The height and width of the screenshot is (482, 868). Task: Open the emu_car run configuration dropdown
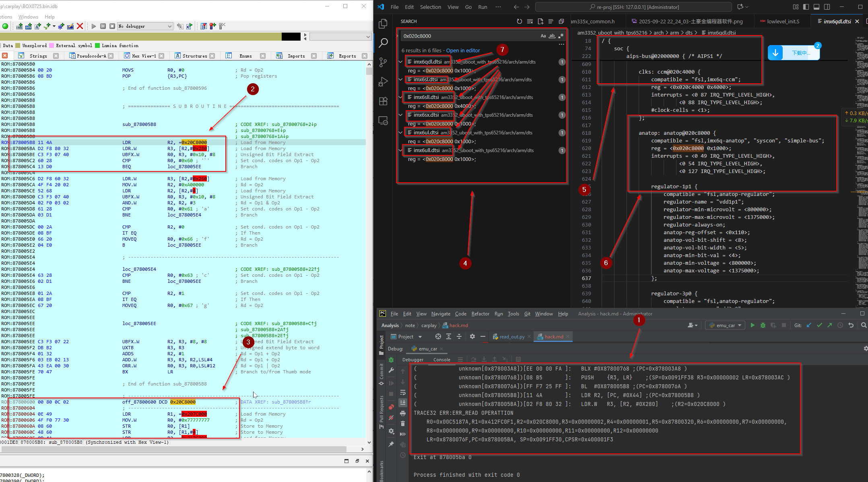click(726, 325)
